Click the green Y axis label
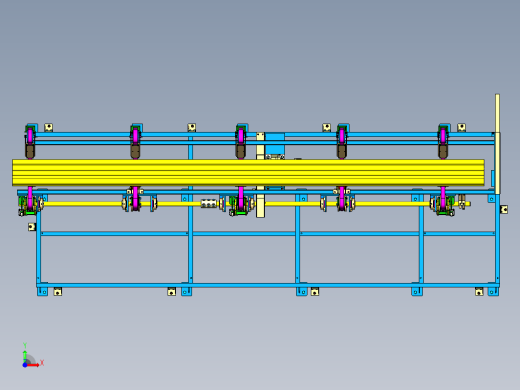 pyautogui.click(x=25, y=345)
